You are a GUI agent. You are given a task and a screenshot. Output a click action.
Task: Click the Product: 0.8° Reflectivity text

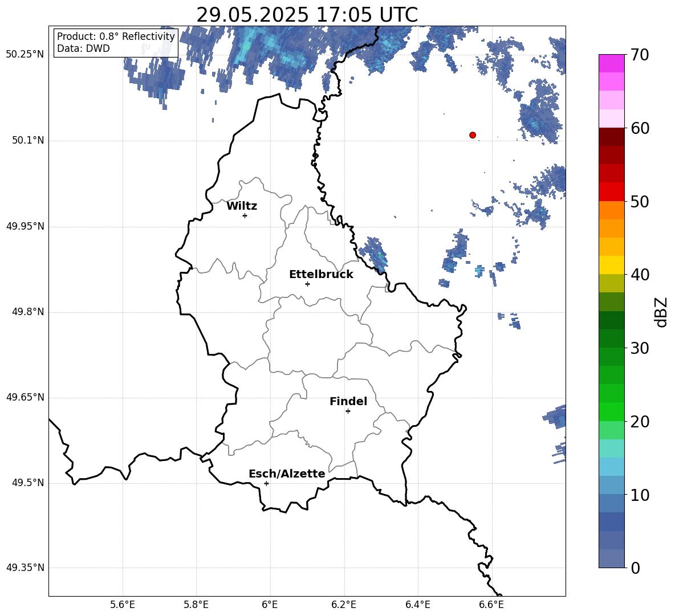[x=116, y=36]
